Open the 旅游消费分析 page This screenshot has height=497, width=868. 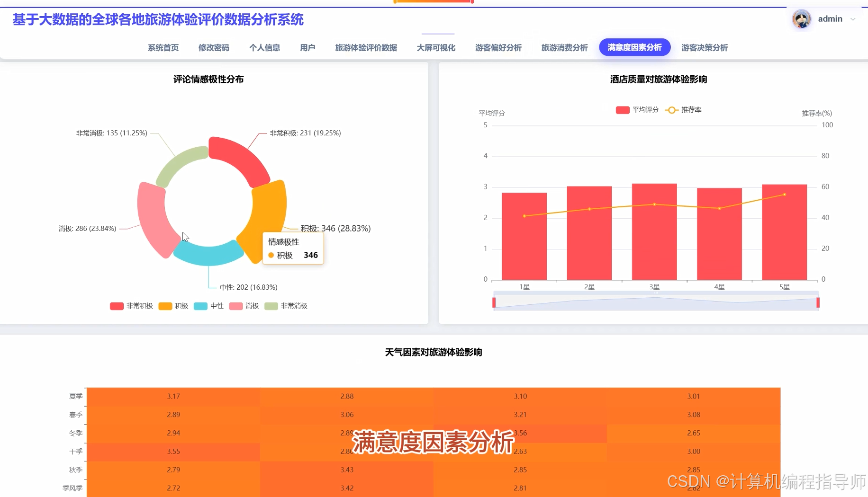point(564,47)
